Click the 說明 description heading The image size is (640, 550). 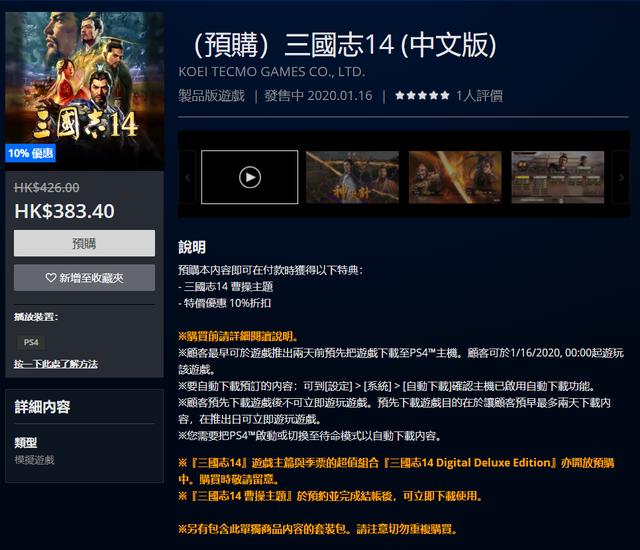tap(192, 247)
